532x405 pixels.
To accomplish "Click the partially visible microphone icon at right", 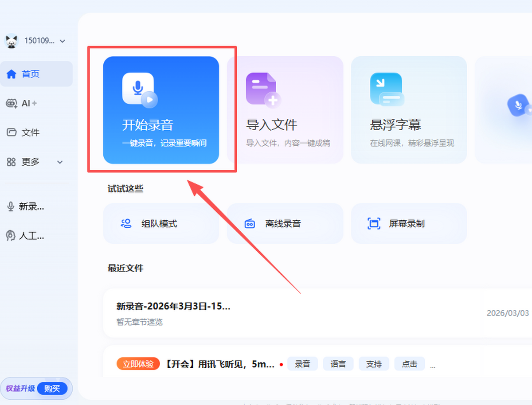I will (x=519, y=105).
